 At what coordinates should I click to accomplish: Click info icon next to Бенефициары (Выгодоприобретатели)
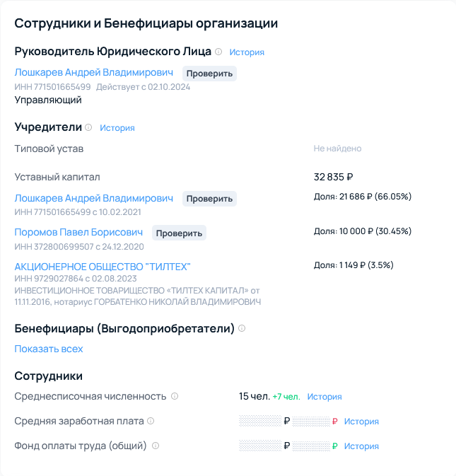tap(242, 328)
